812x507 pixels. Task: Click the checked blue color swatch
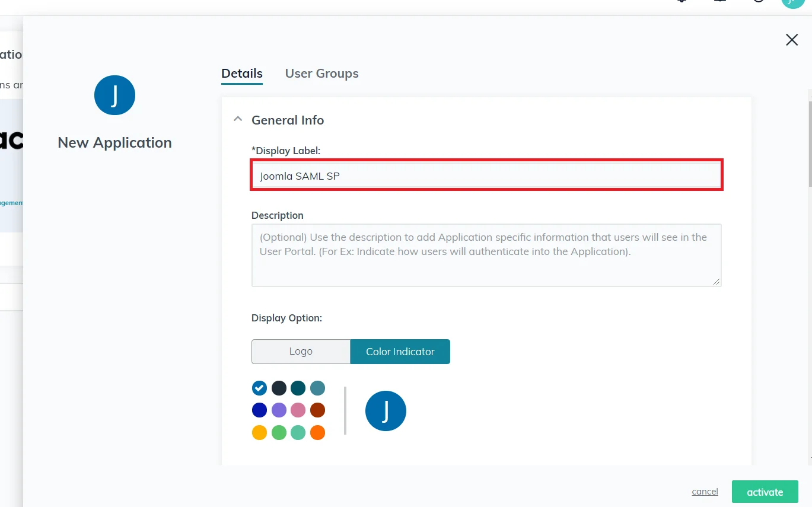click(x=259, y=388)
